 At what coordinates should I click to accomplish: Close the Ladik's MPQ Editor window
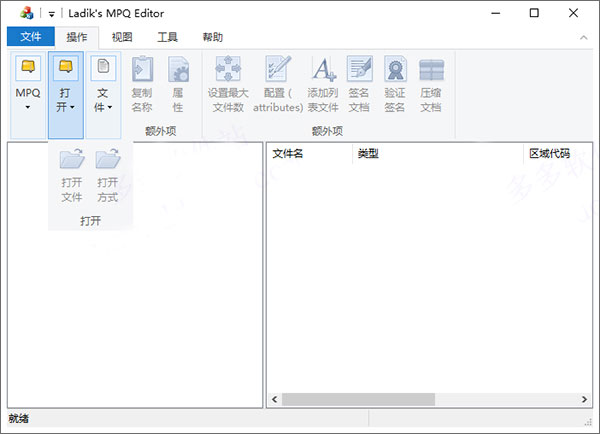click(x=573, y=13)
